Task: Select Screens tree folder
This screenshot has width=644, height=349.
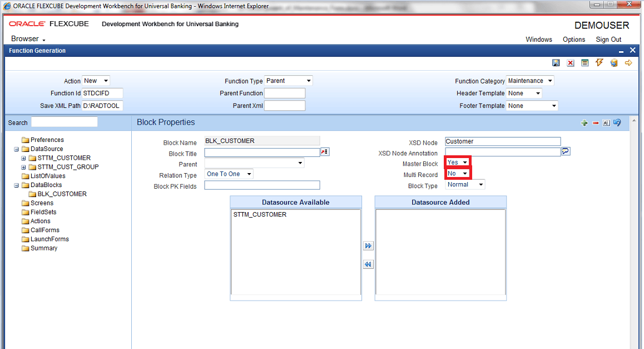Action: click(42, 203)
